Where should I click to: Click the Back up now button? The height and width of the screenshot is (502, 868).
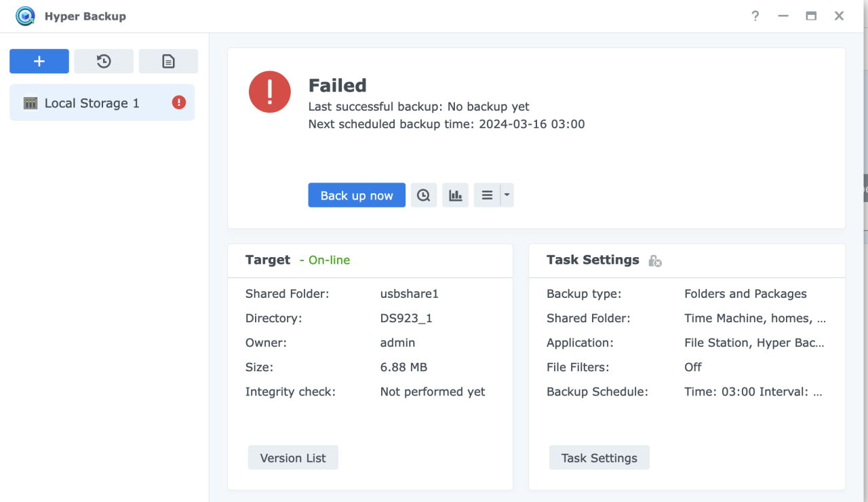357,195
